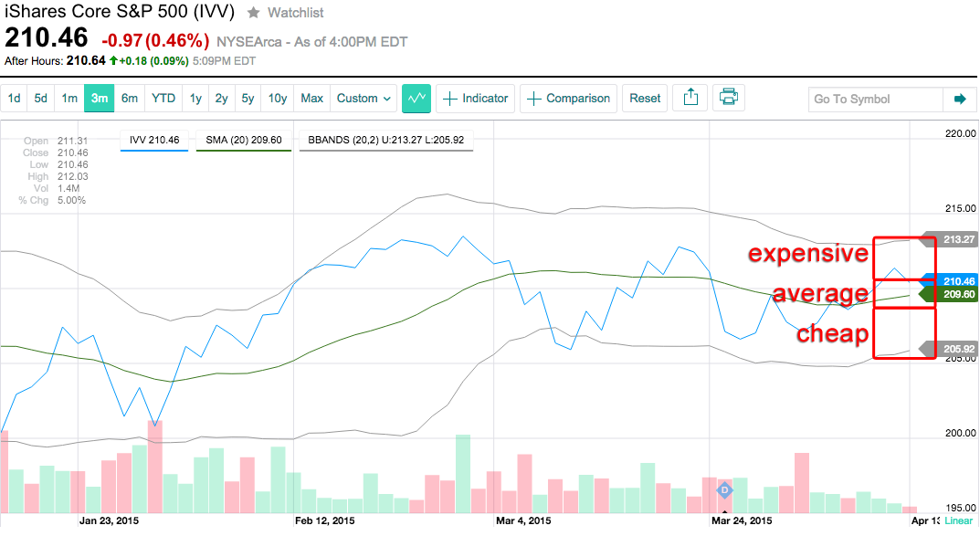
Task: Click the Feb 12, 2015 date label
Action: 325,520
